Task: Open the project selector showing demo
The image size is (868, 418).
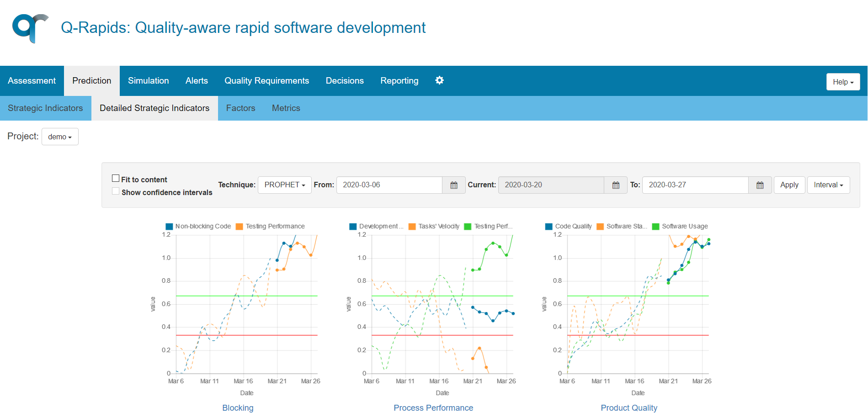Action: pyautogui.click(x=60, y=136)
